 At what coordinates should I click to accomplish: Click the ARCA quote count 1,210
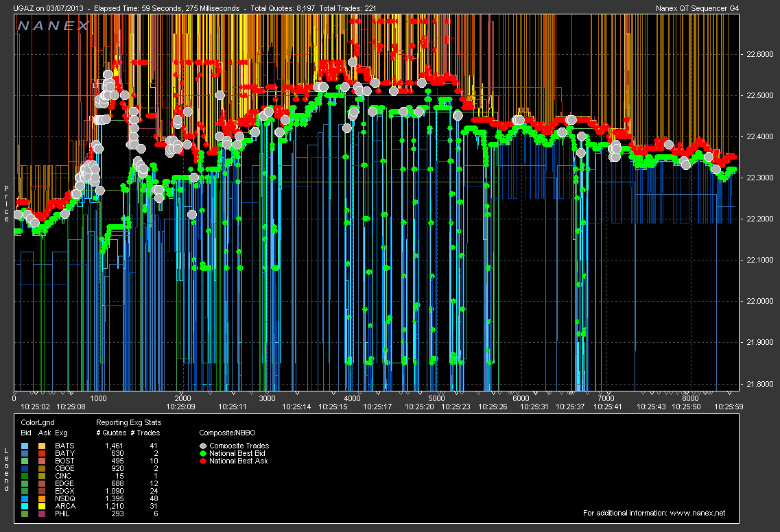pos(115,506)
